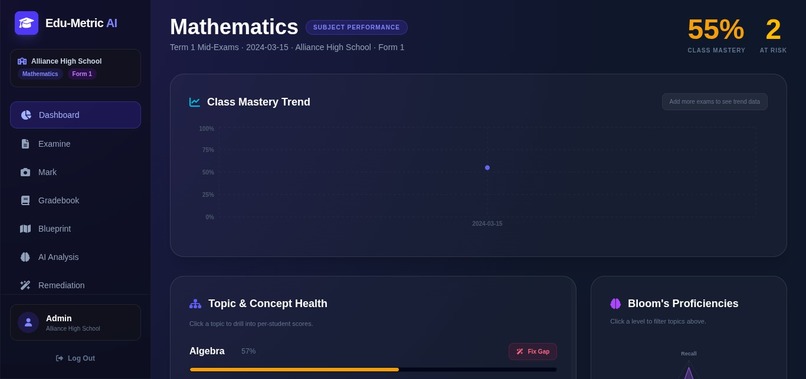Click the Form 1 class tag
The image size is (806, 379).
coord(82,74)
